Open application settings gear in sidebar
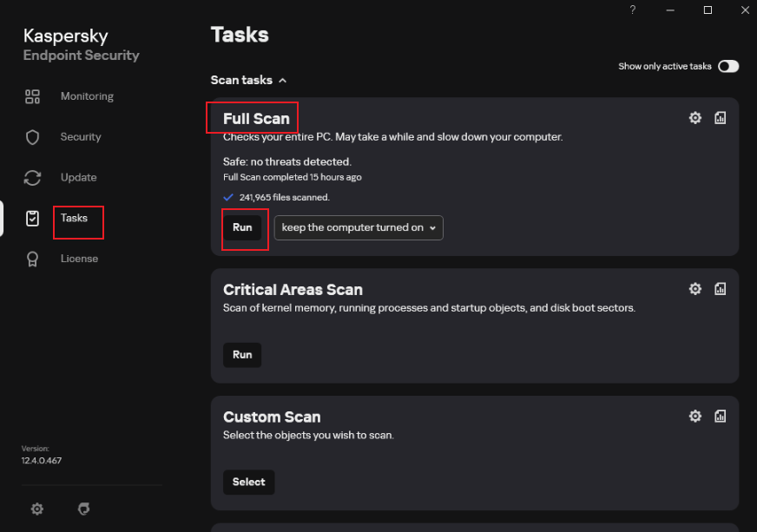Viewport: 757px width, 532px height. tap(37, 509)
